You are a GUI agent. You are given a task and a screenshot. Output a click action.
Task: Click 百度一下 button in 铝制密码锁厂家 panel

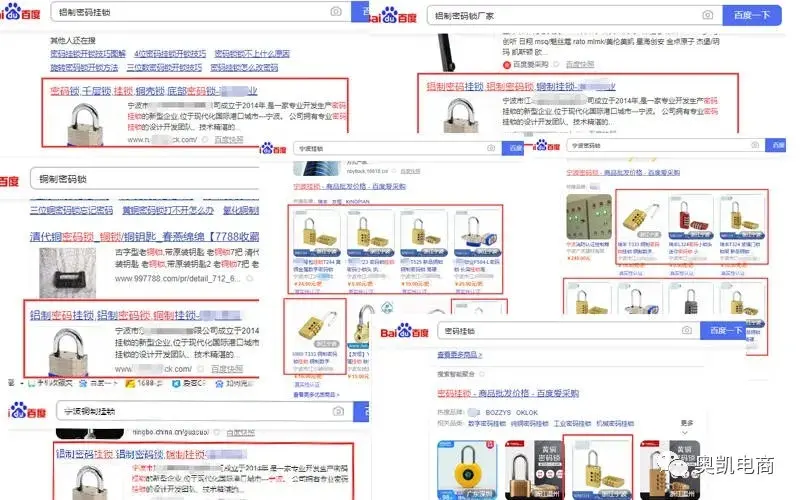point(752,15)
